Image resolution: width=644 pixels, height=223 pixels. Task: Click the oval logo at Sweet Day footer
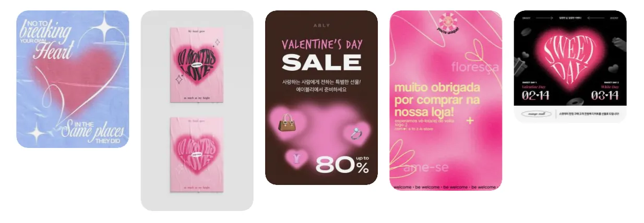[x=536, y=114]
